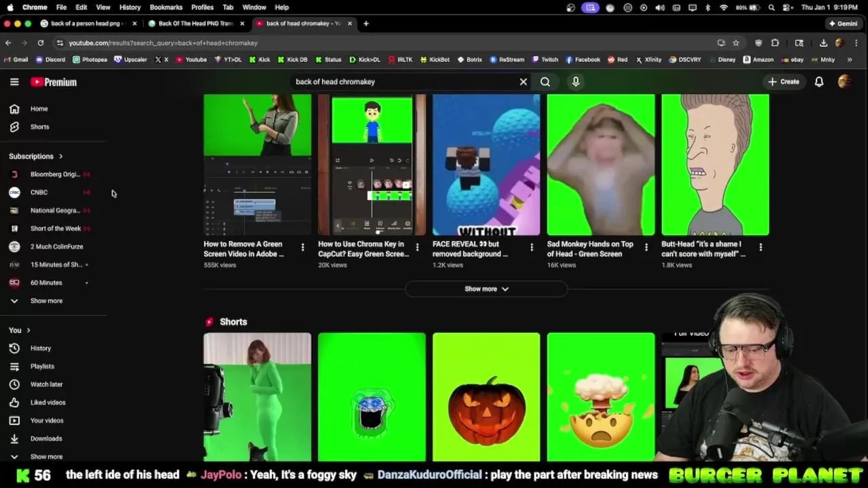This screenshot has width=868, height=488.
Task: Open the Twitch bookmark
Action: click(x=545, y=60)
